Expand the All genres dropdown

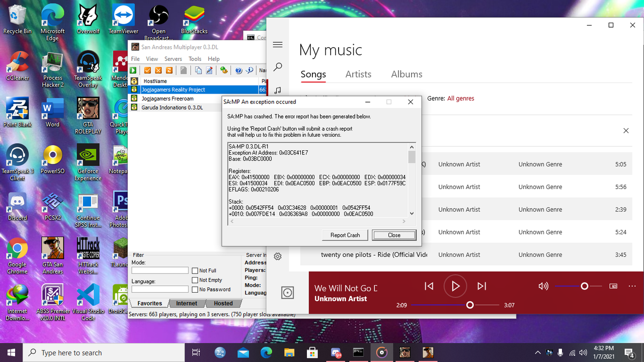pyautogui.click(x=461, y=99)
